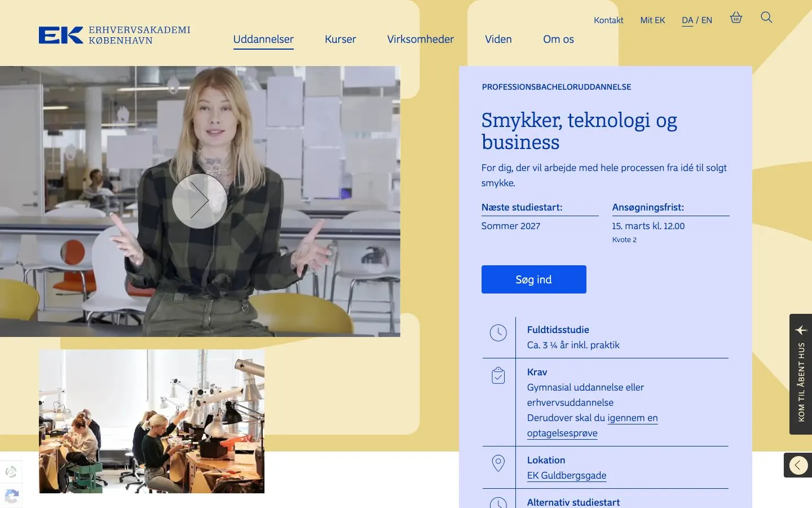The image size is (812, 508).
Task: Open the Om os menu
Action: (x=558, y=40)
